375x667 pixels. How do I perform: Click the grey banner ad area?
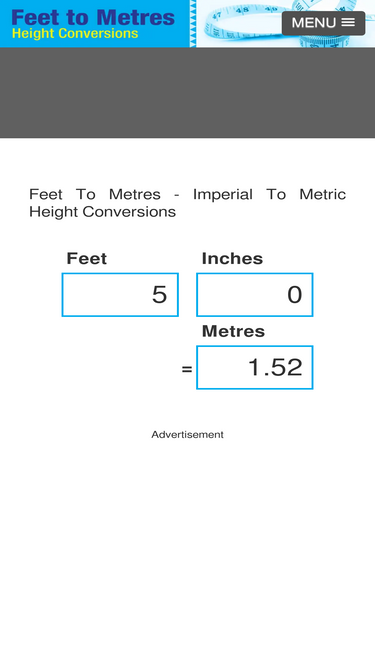click(x=188, y=92)
